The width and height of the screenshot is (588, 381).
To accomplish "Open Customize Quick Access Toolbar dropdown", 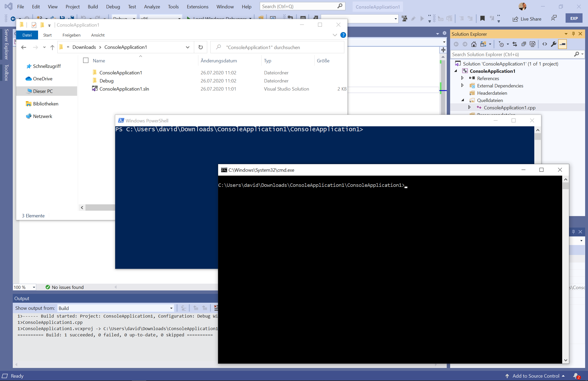I will click(x=49, y=25).
